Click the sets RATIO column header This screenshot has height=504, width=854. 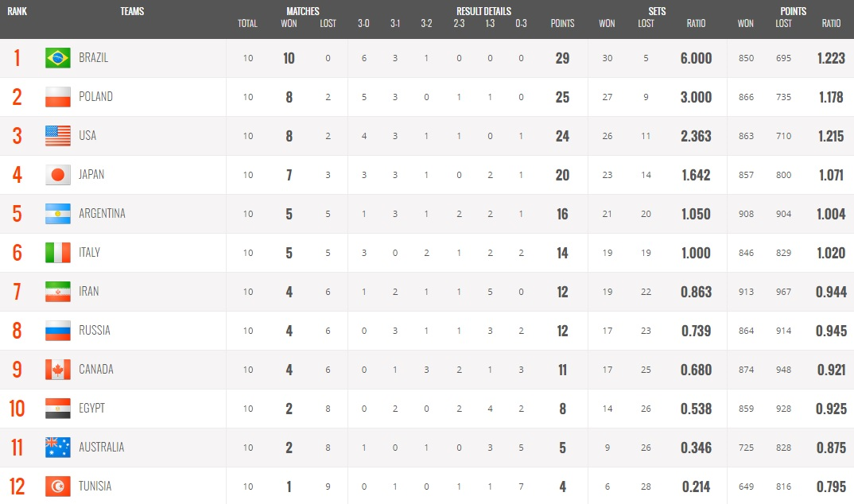pyautogui.click(x=696, y=23)
